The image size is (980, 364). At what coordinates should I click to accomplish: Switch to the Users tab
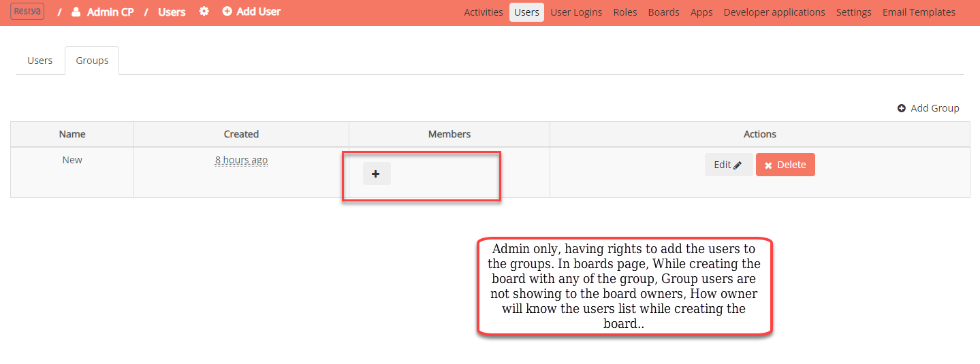(40, 61)
